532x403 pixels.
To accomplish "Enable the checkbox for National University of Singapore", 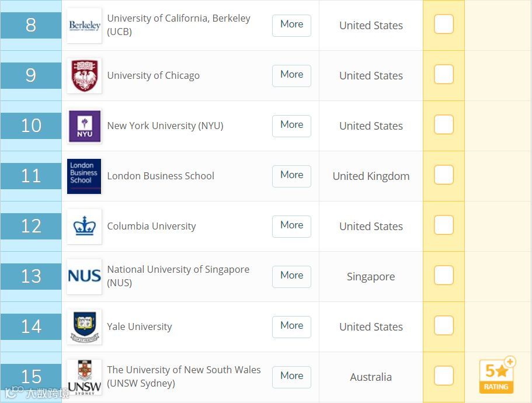I will 444,276.
